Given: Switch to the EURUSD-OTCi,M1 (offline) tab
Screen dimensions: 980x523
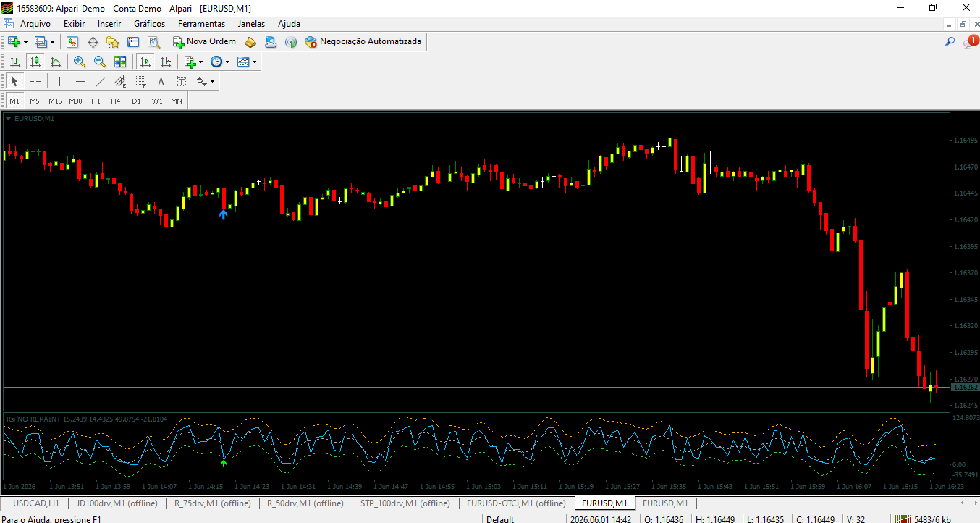Looking at the screenshot, I should 516,503.
